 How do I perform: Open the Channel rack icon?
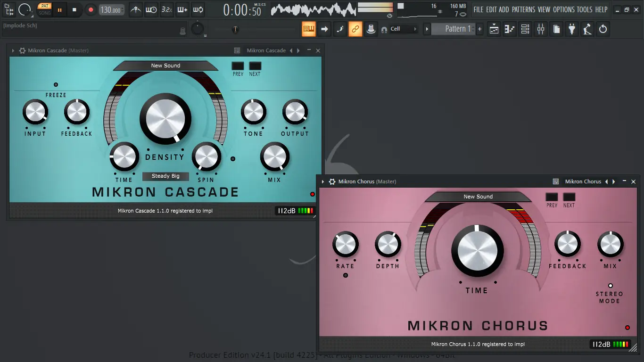[x=525, y=29]
